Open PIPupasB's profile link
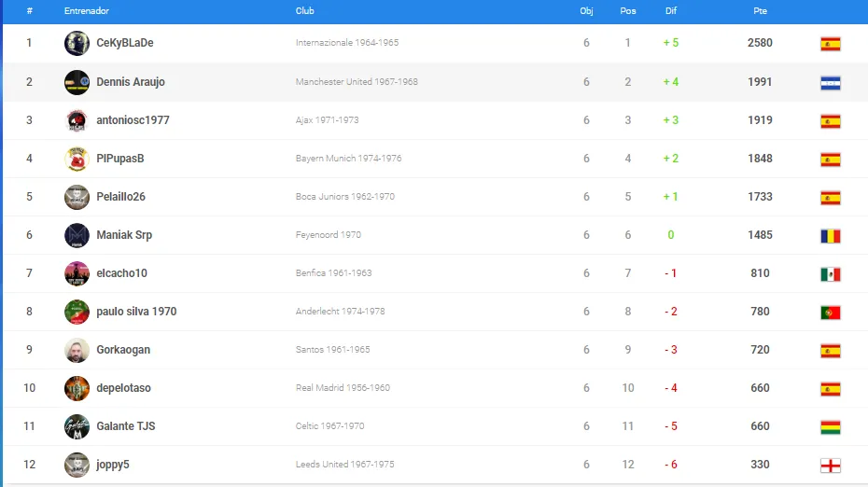Screen dimensions: 868x487 tap(120, 159)
